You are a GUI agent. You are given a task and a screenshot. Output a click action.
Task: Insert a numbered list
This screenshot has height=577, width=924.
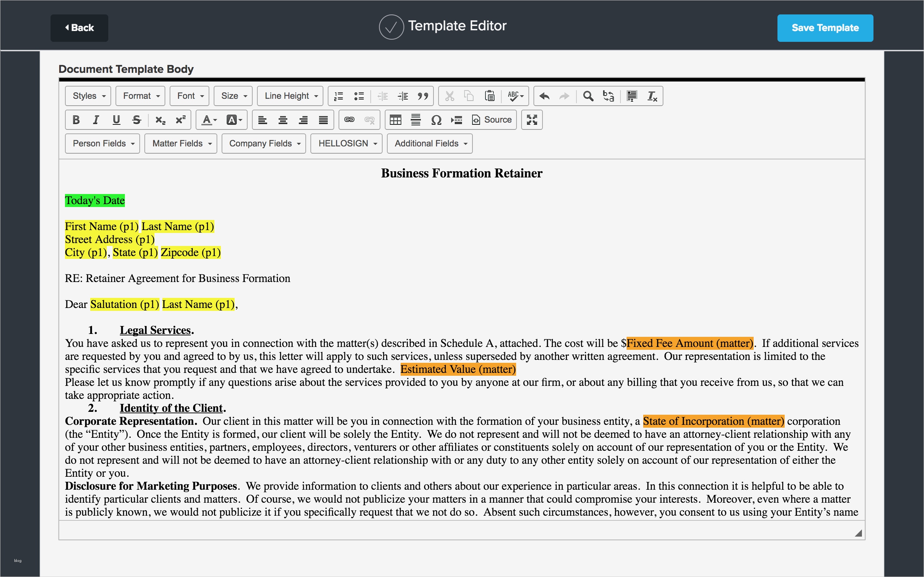tap(339, 96)
